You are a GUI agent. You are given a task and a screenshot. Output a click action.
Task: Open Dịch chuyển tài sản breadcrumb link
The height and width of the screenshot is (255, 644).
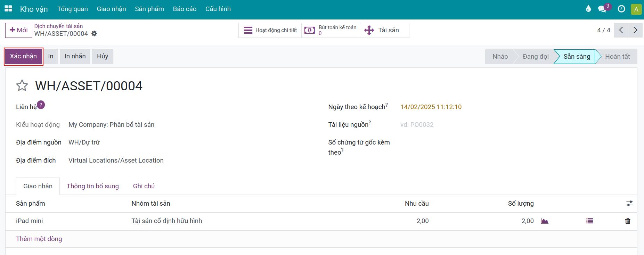58,26
